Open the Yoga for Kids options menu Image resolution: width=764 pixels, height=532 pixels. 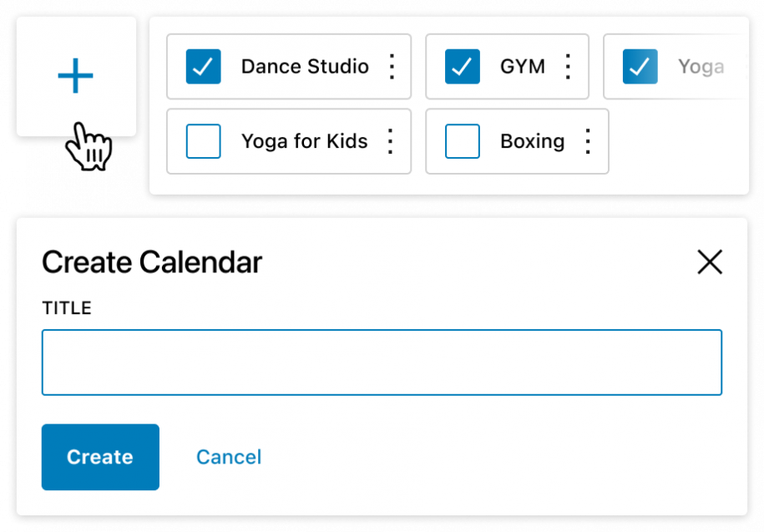pyautogui.click(x=389, y=141)
